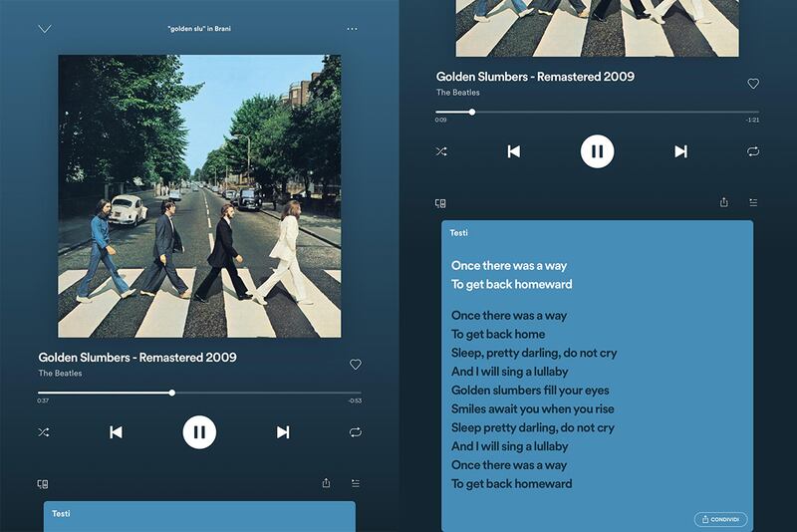Skip to next track in left player
797x532 pixels.
pos(283,432)
